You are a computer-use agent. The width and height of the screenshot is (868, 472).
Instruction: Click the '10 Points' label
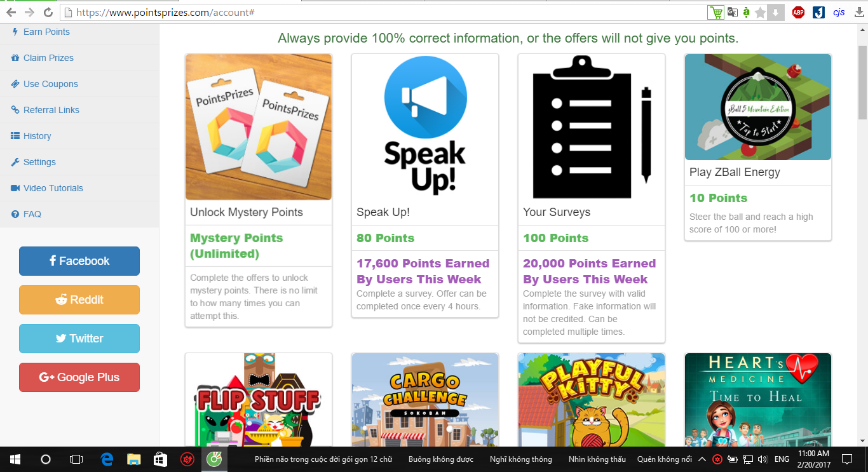click(719, 198)
